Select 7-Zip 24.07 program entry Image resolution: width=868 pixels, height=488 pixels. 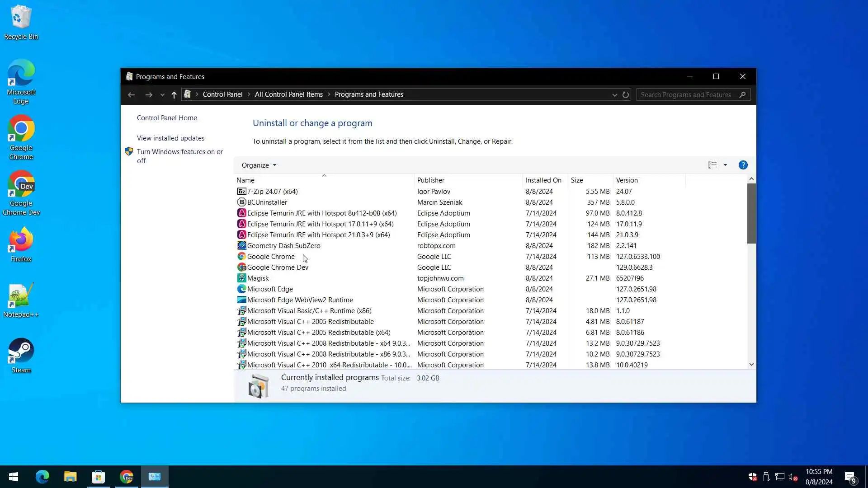coord(272,192)
